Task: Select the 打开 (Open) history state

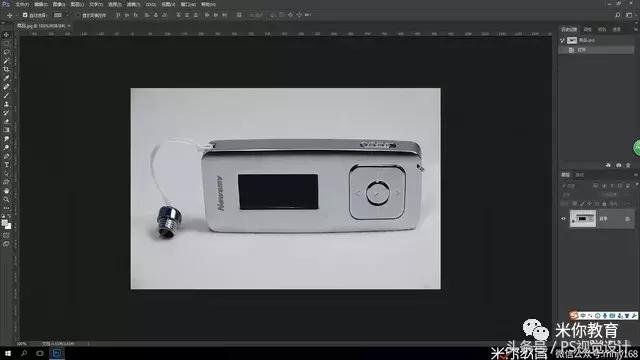Action: coord(596,50)
